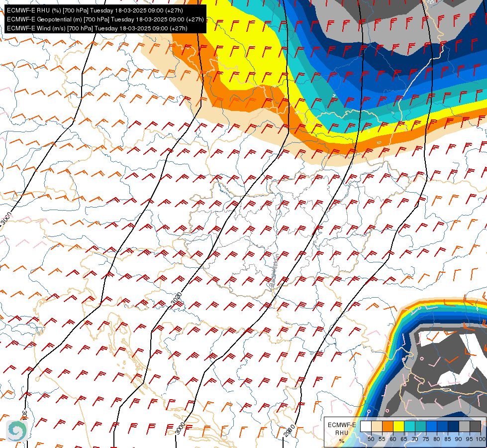487x448 pixels.
Task: Select the medium blue 80–85% legend swatch
Action: click(x=443, y=426)
